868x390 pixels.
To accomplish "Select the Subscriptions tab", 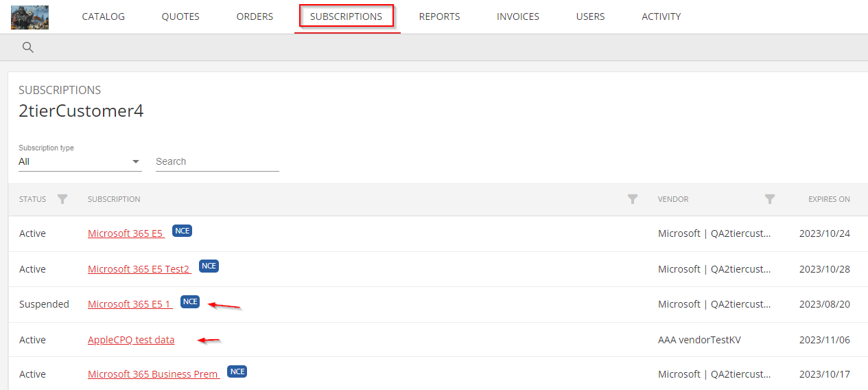I will 347,16.
